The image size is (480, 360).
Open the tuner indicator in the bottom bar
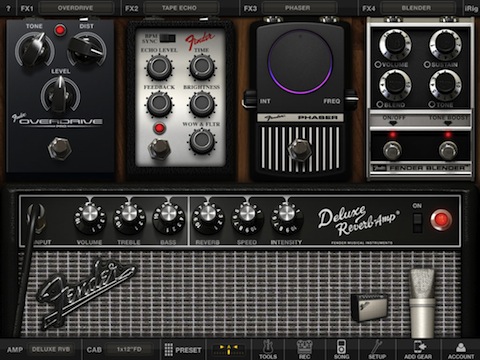coord(229,349)
